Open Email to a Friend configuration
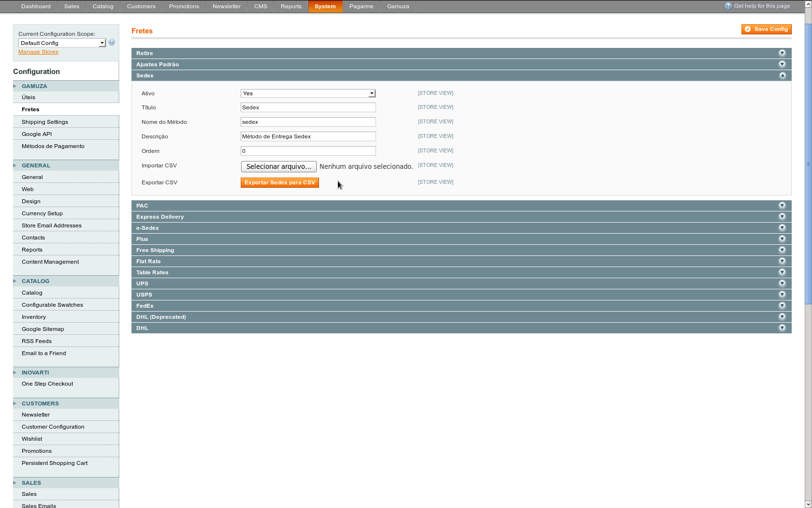Viewport: 812px width, 508px height. click(66, 353)
